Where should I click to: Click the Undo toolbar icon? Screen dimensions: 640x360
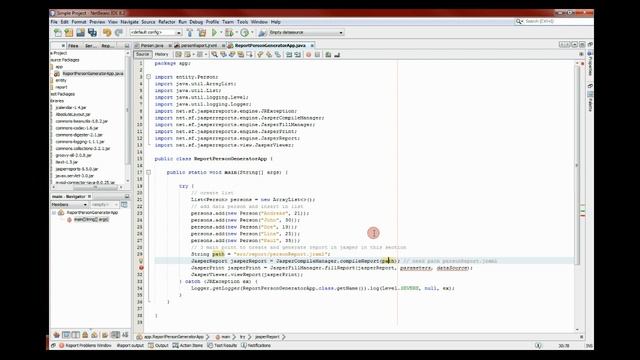[107, 33]
